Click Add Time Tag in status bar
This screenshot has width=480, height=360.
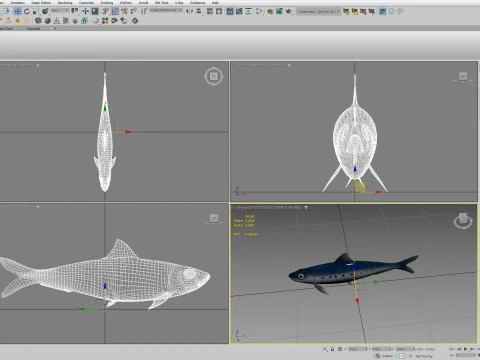424,356
